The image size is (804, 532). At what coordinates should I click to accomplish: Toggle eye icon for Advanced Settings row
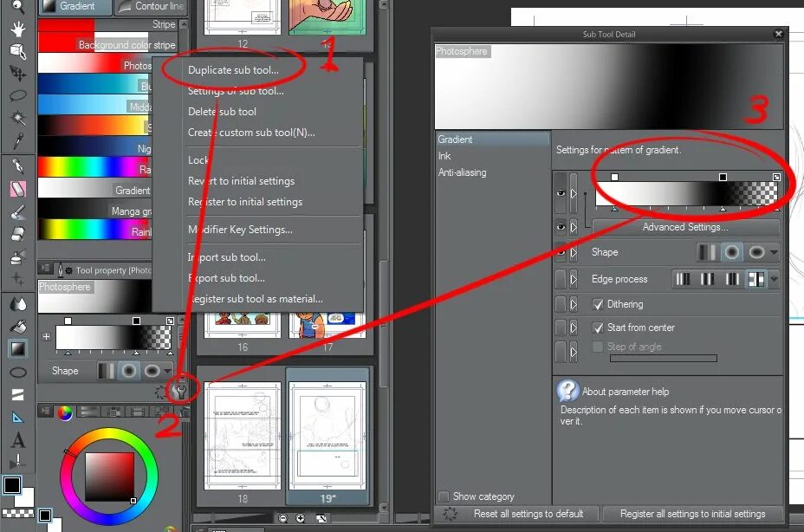coord(561,227)
